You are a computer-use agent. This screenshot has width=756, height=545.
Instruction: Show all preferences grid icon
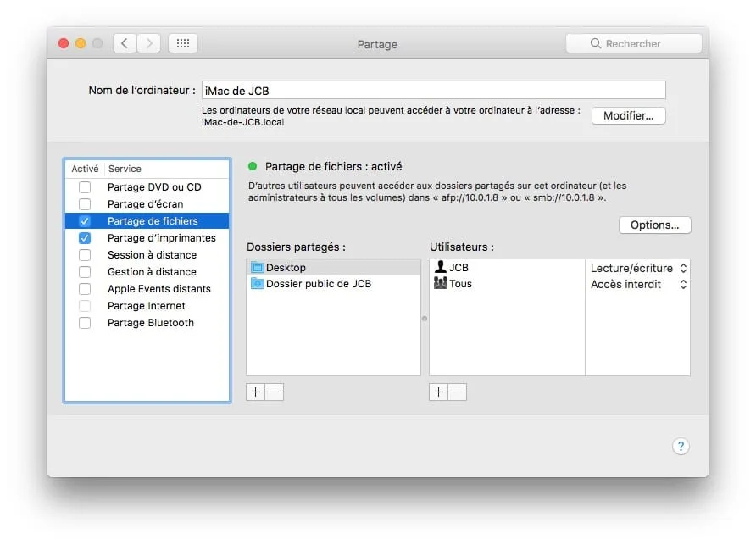coord(183,43)
